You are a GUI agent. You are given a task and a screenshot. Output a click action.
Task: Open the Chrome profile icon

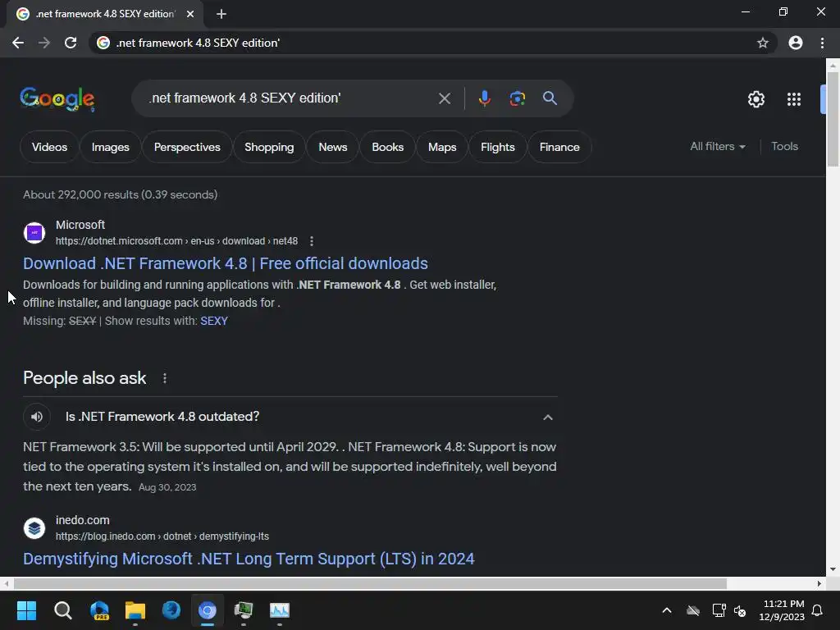pos(796,43)
